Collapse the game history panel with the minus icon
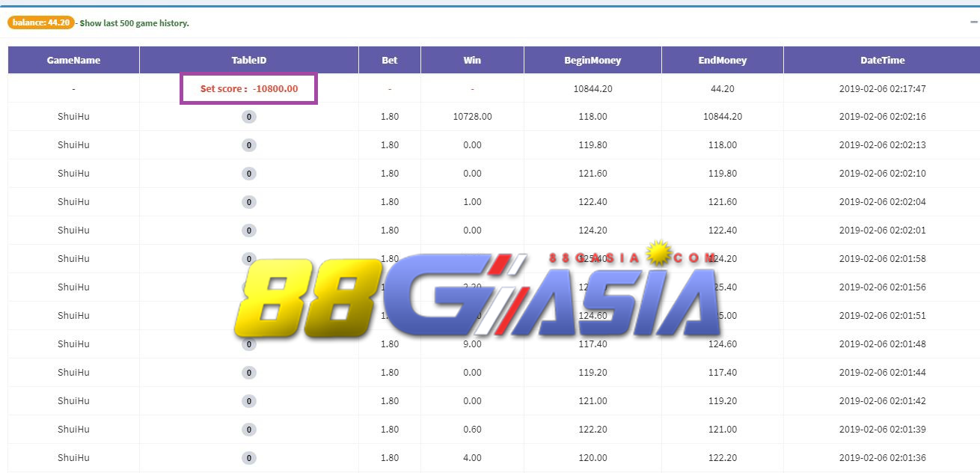This screenshot has width=980, height=473. tap(973, 22)
